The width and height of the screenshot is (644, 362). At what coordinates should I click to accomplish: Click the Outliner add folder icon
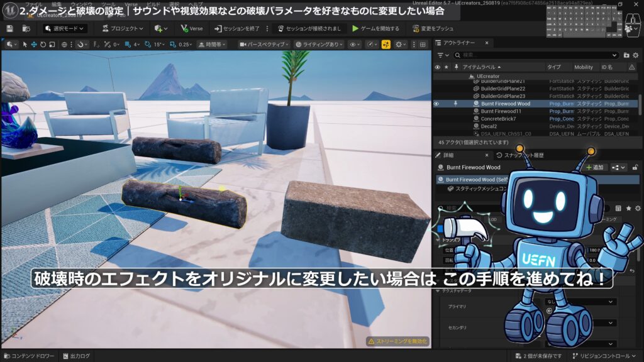(x=626, y=55)
